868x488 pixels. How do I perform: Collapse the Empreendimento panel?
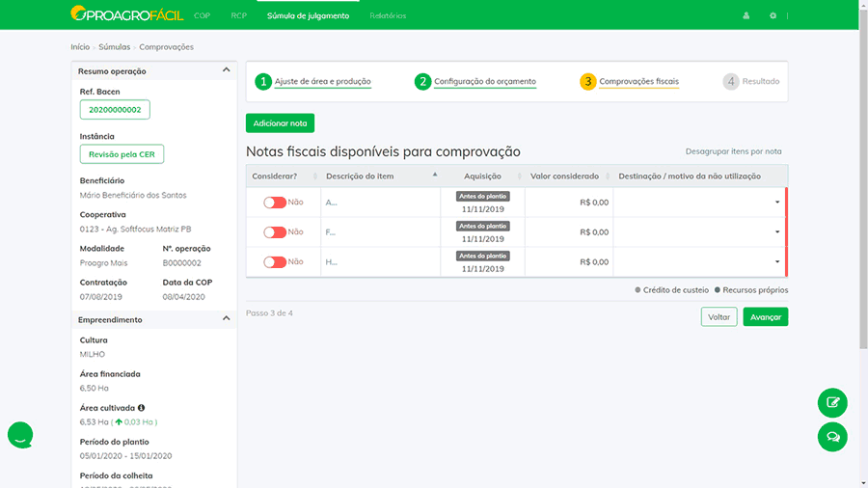(226, 318)
